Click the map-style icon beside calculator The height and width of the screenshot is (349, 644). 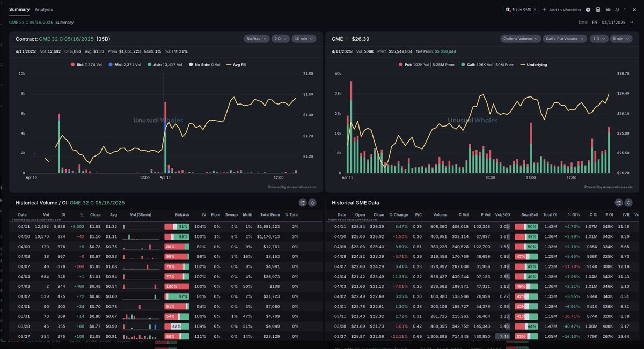(x=608, y=10)
